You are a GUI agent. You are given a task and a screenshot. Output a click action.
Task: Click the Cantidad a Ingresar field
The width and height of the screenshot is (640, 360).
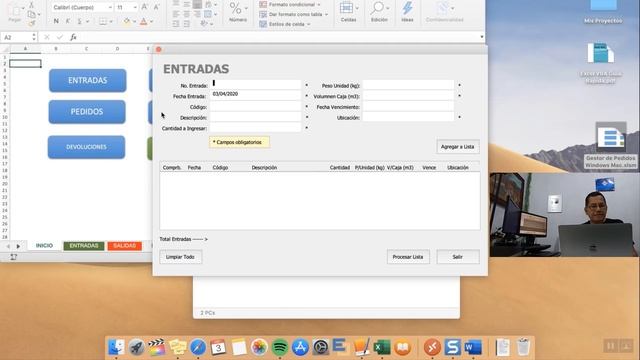pos(256,127)
